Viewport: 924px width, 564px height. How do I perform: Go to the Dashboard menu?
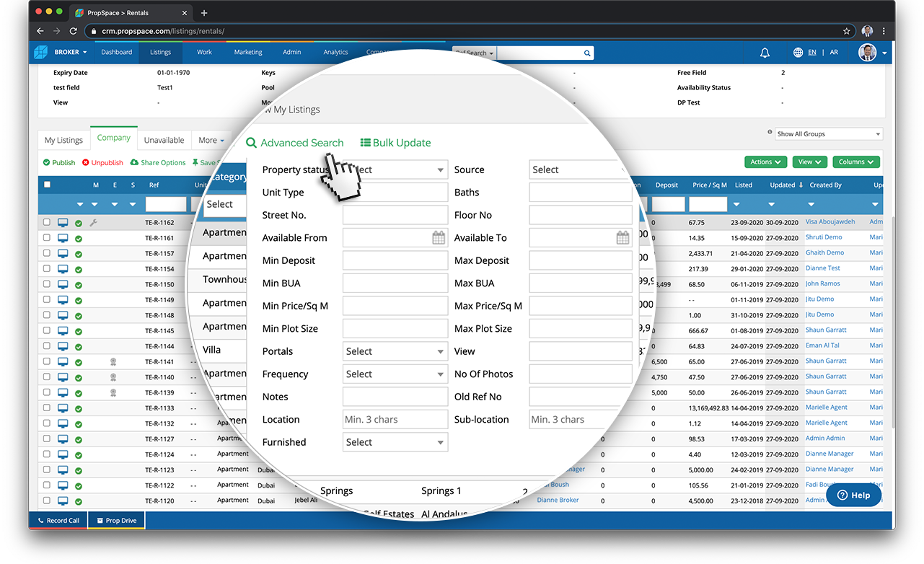[x=116, y=53]
